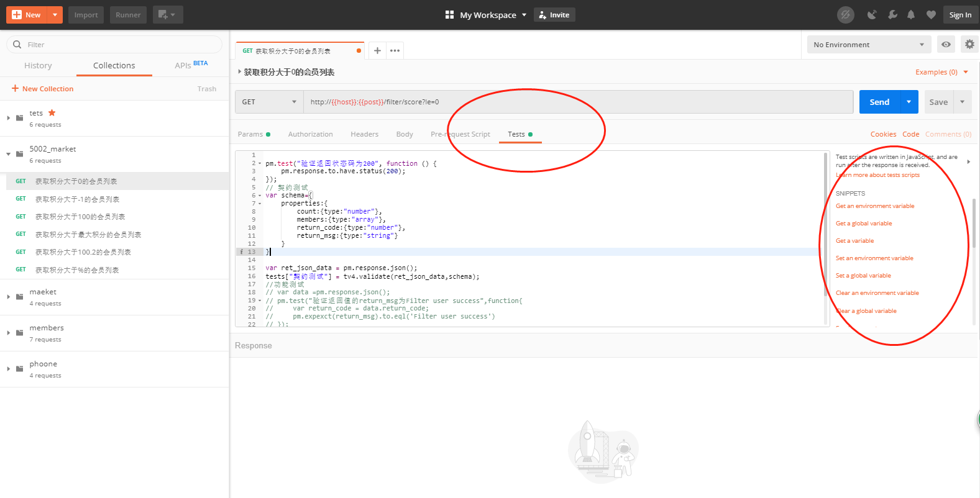The width and height of the screenshot is (980, 498).
Task: Create a New Collection
Action: 42,89
